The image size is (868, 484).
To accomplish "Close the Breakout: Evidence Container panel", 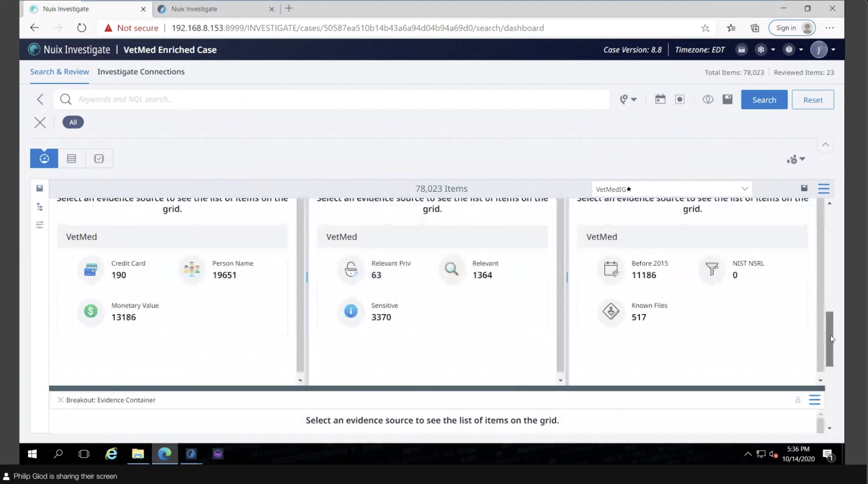I will coord(61,400).
